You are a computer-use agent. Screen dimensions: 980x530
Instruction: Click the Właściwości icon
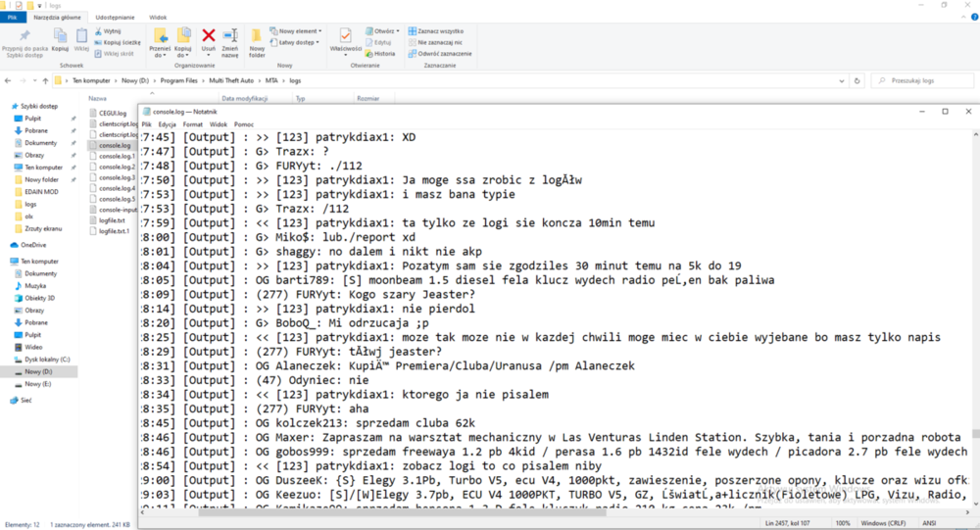345,35
